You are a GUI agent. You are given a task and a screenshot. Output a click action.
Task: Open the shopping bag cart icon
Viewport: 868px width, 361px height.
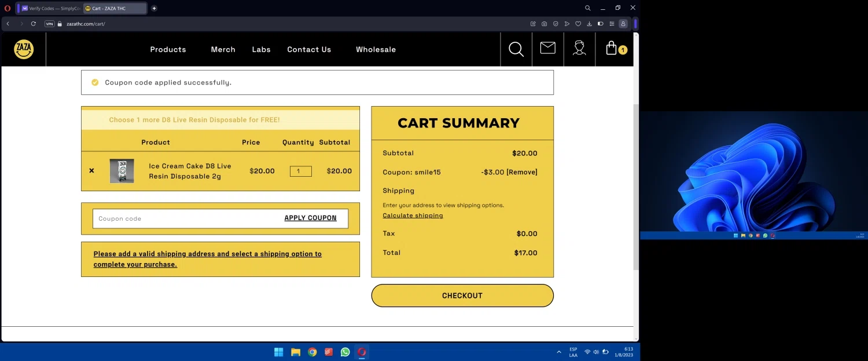(x=612, y=48)
